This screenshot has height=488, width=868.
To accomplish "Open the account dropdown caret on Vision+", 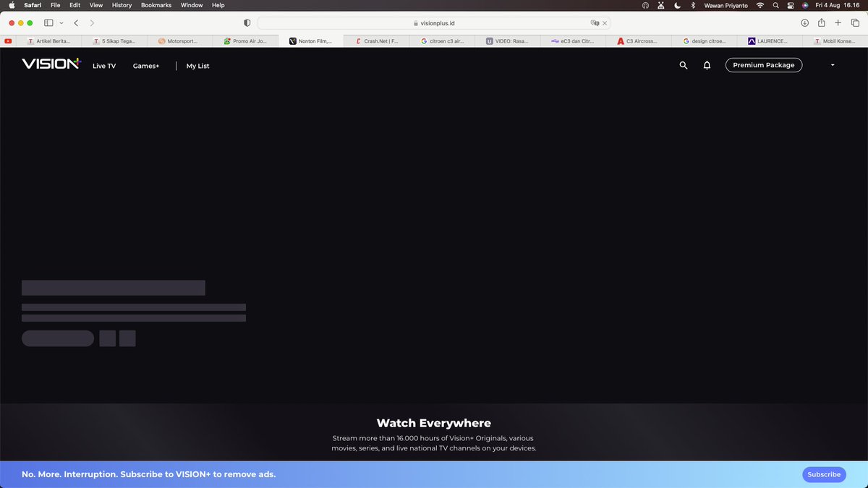I will (x=832, y=65).
